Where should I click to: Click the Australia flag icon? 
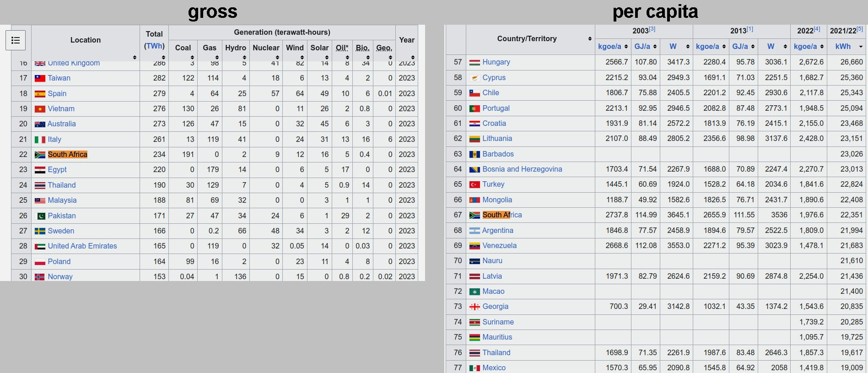click(x=40, y=124)
